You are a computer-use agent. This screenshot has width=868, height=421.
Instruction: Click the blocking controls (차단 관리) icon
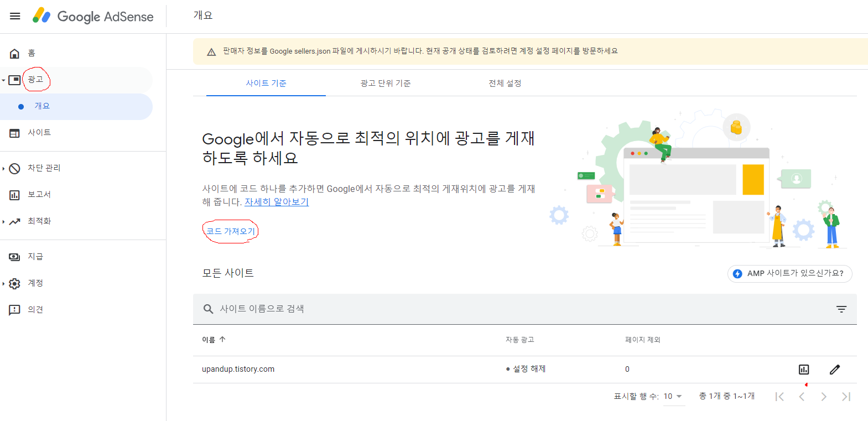[x=15, y=168]
